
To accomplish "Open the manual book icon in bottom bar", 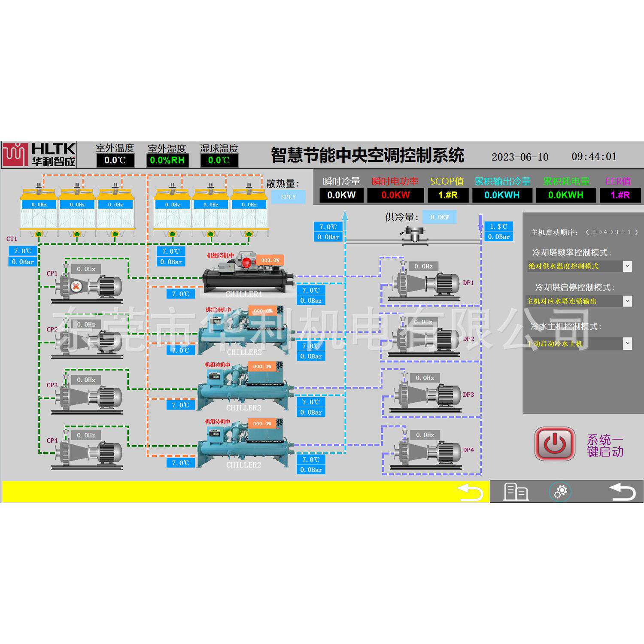I will (x=516, y=492).
